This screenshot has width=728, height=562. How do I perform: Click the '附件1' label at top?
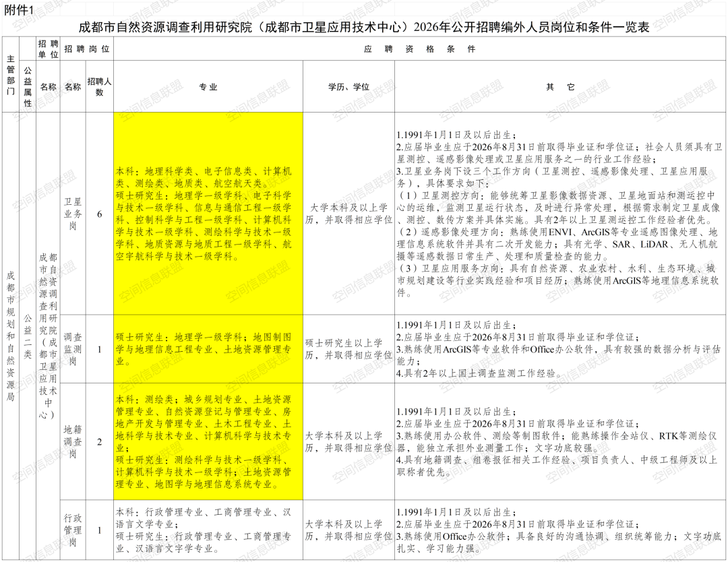(x=19, y=10)
